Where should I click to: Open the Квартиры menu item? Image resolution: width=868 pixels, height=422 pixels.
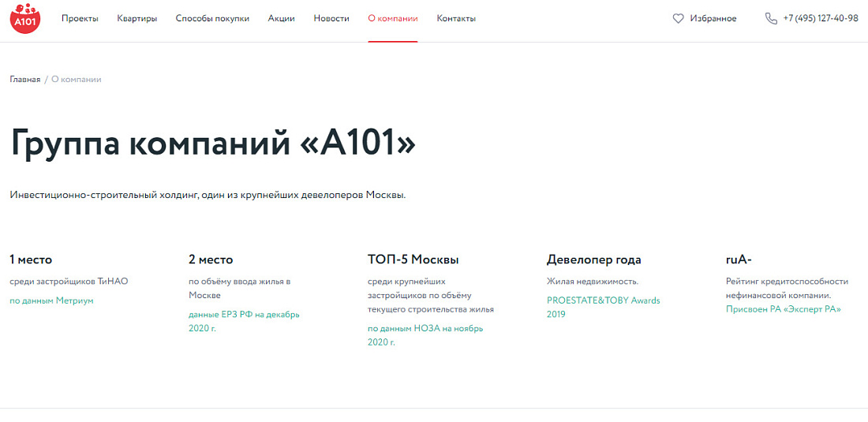[137, 19]
